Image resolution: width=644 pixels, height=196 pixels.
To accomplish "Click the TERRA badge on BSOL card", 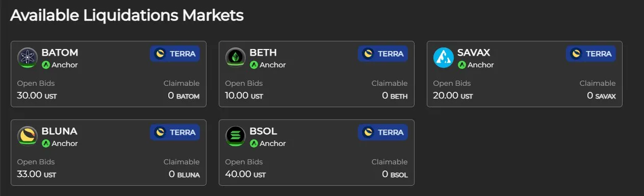I will point(383,132).
